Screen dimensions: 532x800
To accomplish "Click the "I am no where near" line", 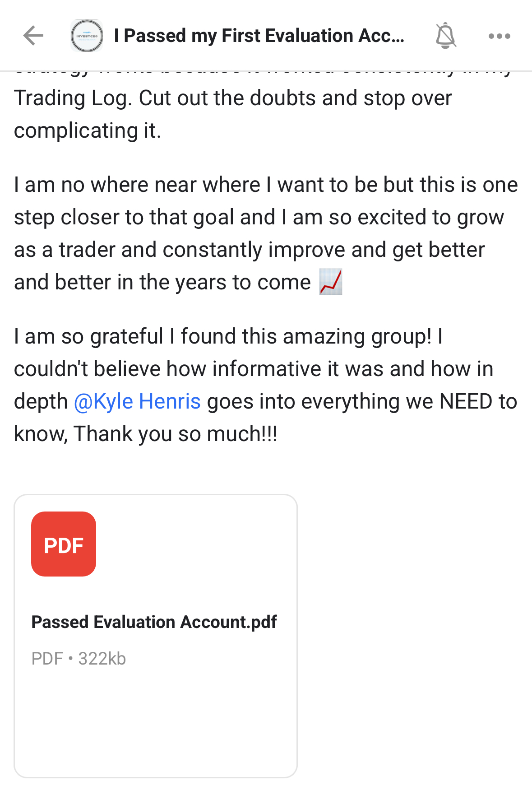I will (x=265, y=185).
